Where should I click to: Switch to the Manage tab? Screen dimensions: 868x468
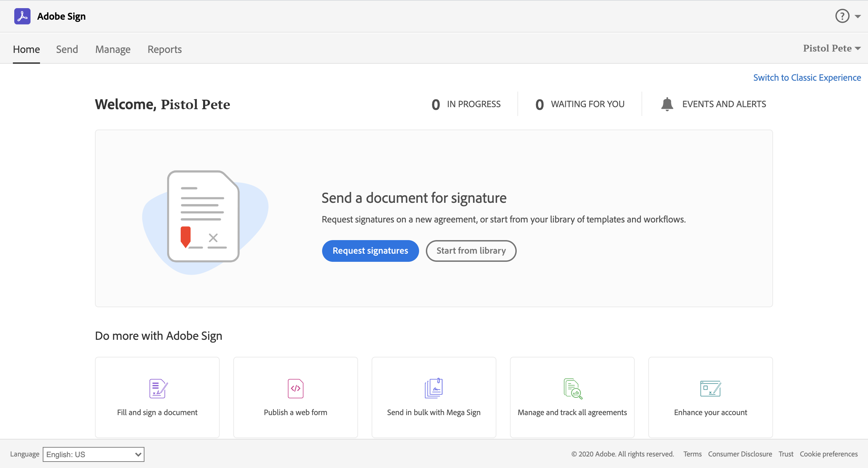click(113, 50)
